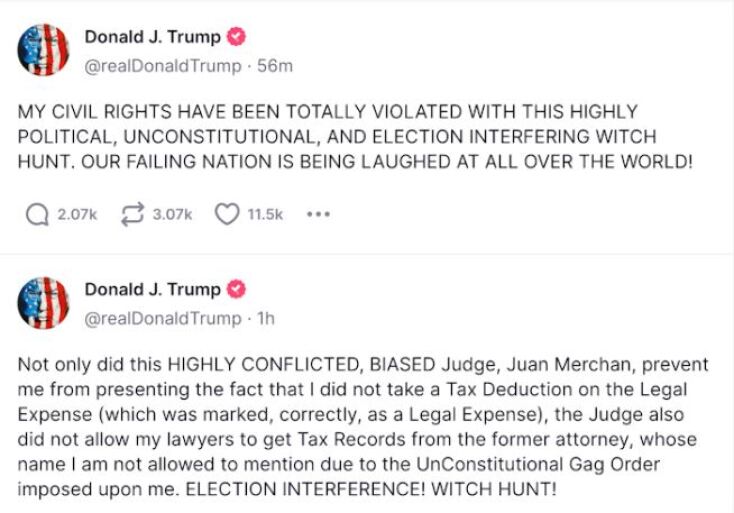The image size is (734, 513).
Task: Click the ReTruth arrows icon
Action: coord(133,214)
